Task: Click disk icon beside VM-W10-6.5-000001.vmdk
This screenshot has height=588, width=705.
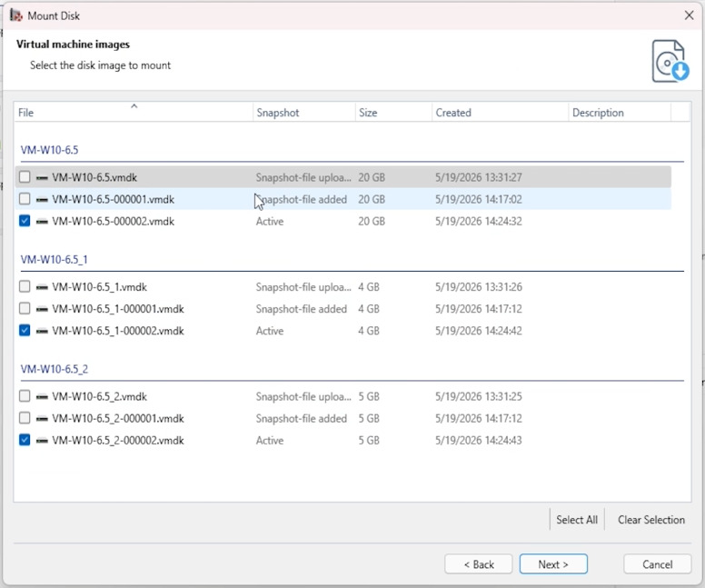Action: (42, 199)
